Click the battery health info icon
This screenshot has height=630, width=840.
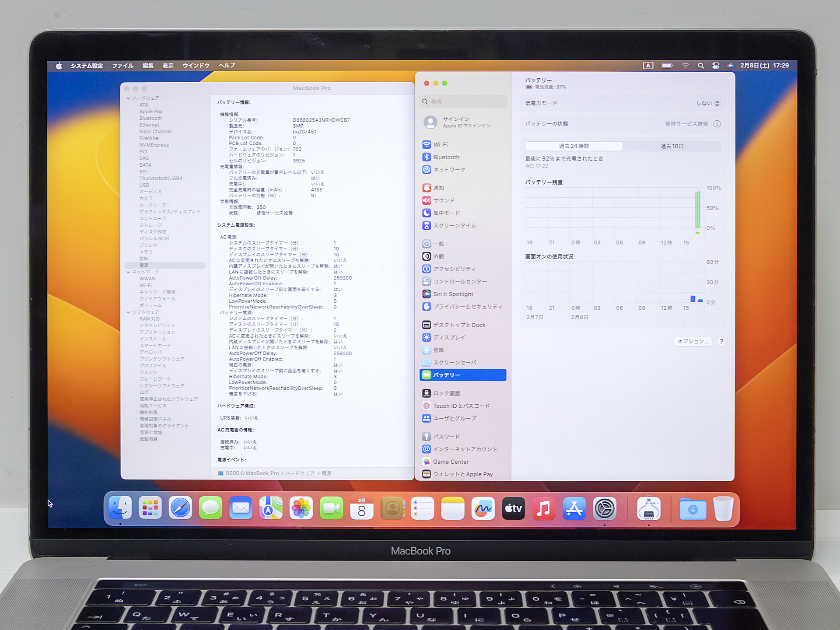717,124
